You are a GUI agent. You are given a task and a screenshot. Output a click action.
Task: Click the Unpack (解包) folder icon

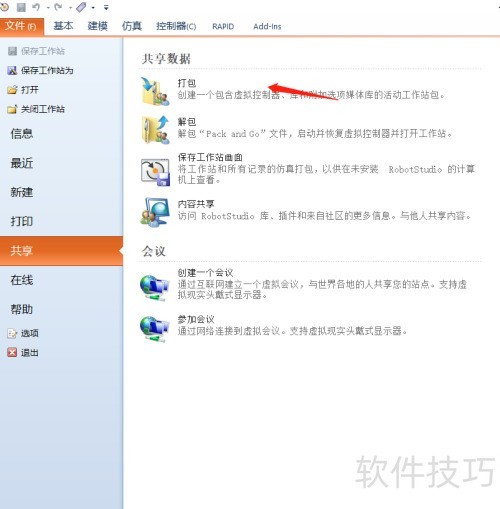[155, 130]
